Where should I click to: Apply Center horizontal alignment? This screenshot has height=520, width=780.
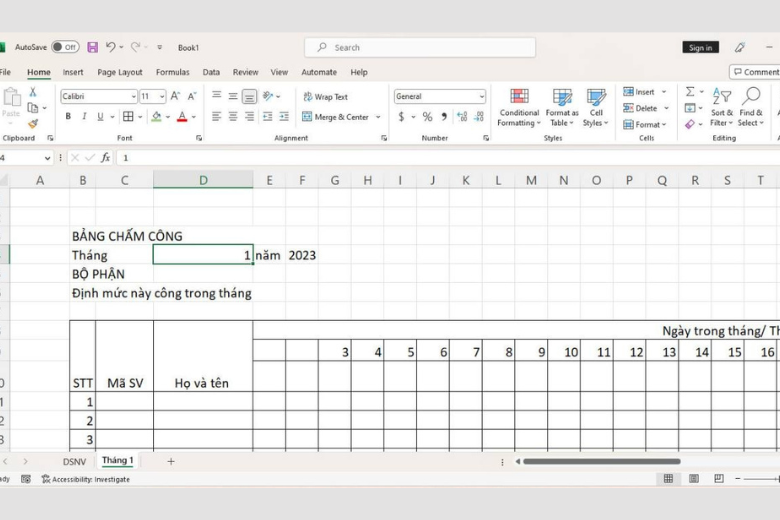pyautogui.click(x=233, y=116)
